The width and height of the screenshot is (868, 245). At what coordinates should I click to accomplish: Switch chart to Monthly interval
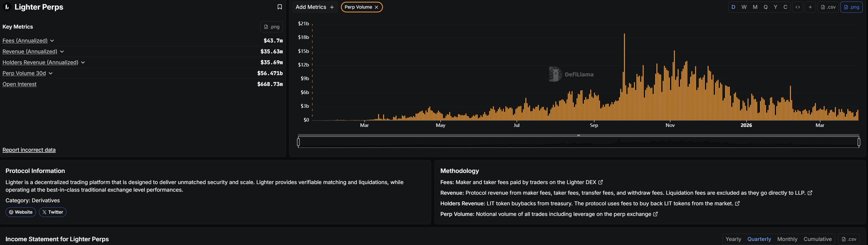tap(755, 7)
